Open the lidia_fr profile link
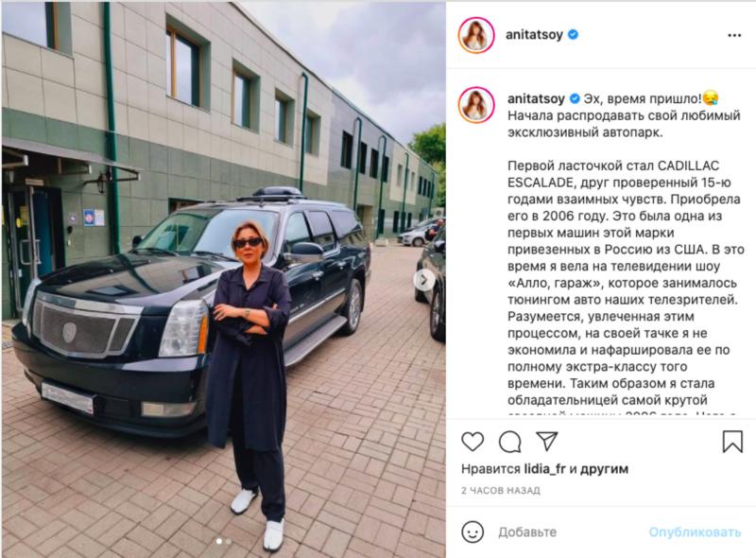Viewport: 756px width, 558px height. click(544, 469)
